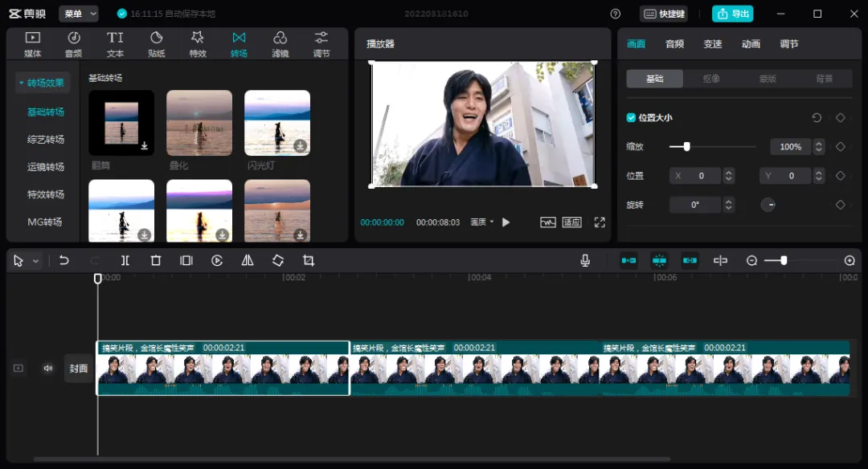Viewport: 868px width, 469px height.
Task: Uncheck the 位置大小 checkbox
Action: (631, 118)
